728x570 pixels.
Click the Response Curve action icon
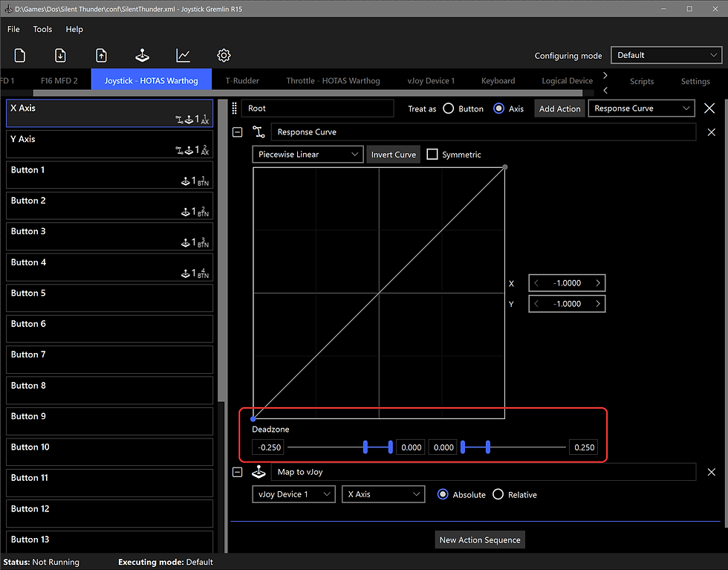point(259,132)
